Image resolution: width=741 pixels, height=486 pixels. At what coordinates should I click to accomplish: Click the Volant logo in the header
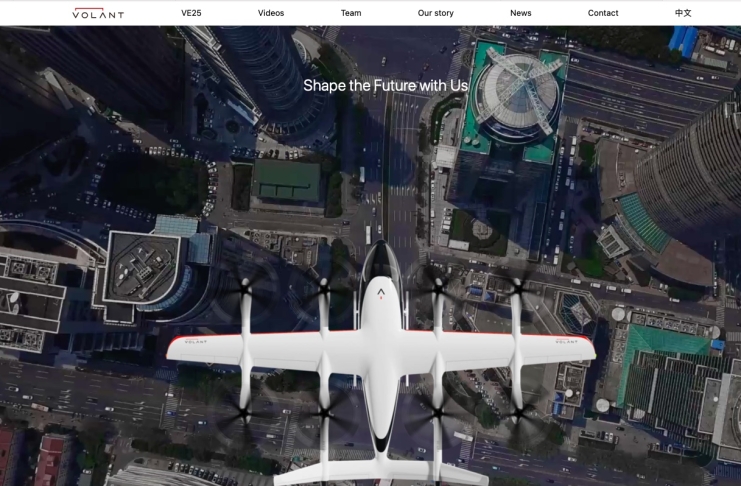click(98, 13)
